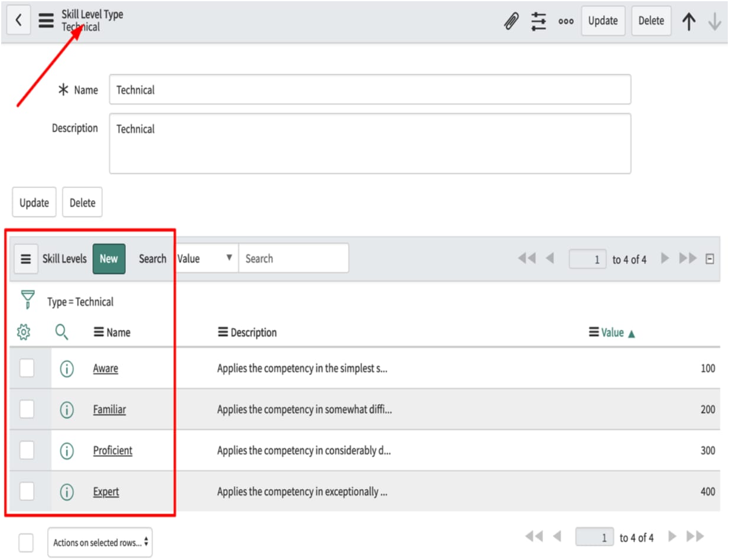Open the gear to personalize list columns
The height and width of the screenshot is (560, 729).
click(24, 332)
